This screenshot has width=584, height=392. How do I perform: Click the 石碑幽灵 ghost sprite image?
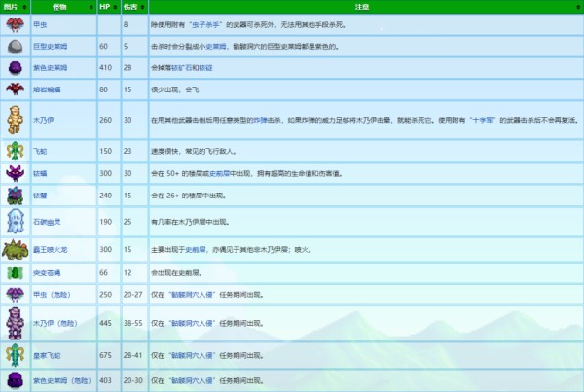(17, 222)
